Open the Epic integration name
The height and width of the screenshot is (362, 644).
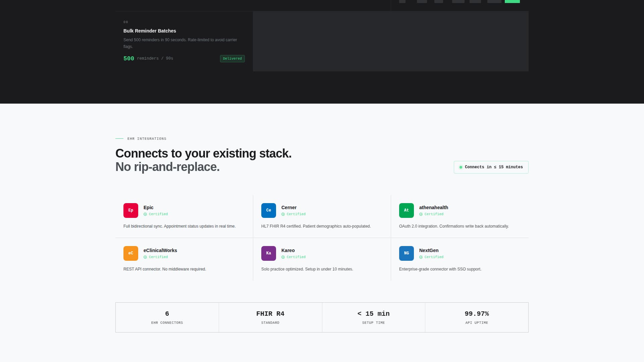click(149, 207)
